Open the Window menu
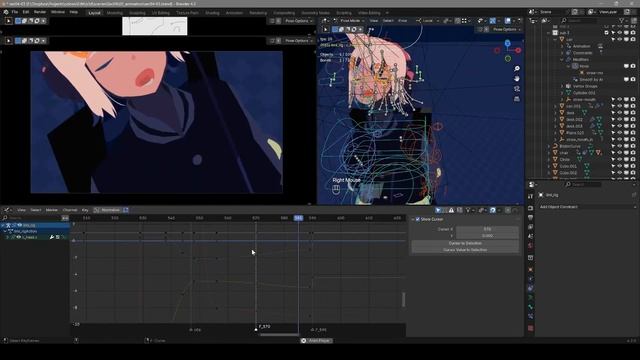 coord(58,12)
